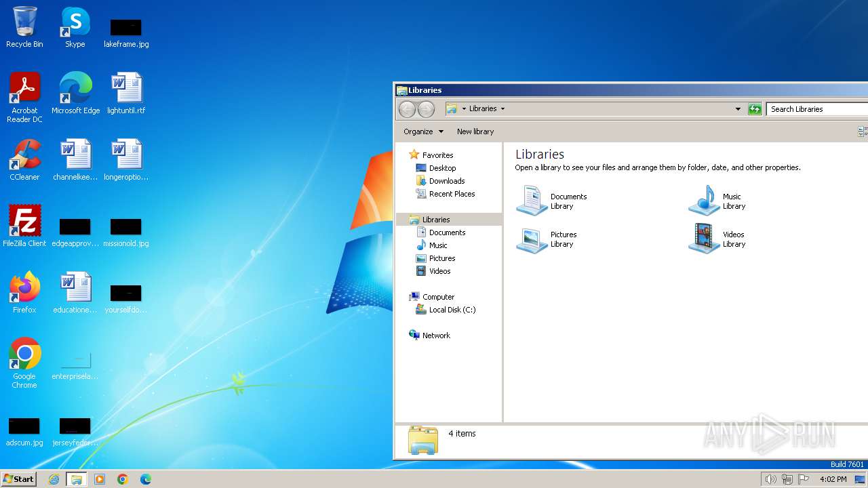Launch FileZilla Client shortcut
868x488 pixels.
[24, 226]
